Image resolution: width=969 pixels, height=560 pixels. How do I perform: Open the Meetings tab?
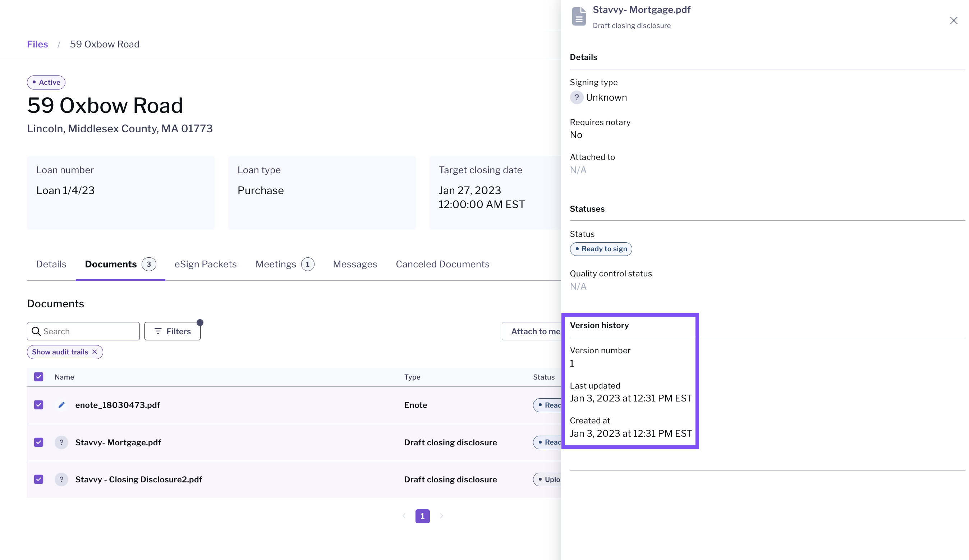coord(285,264)
